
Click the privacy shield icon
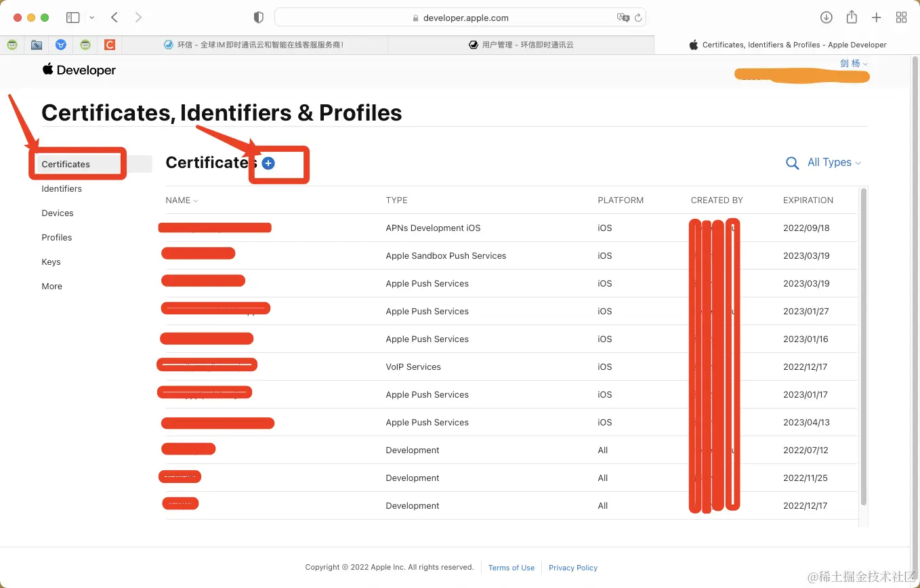[258, 18]
